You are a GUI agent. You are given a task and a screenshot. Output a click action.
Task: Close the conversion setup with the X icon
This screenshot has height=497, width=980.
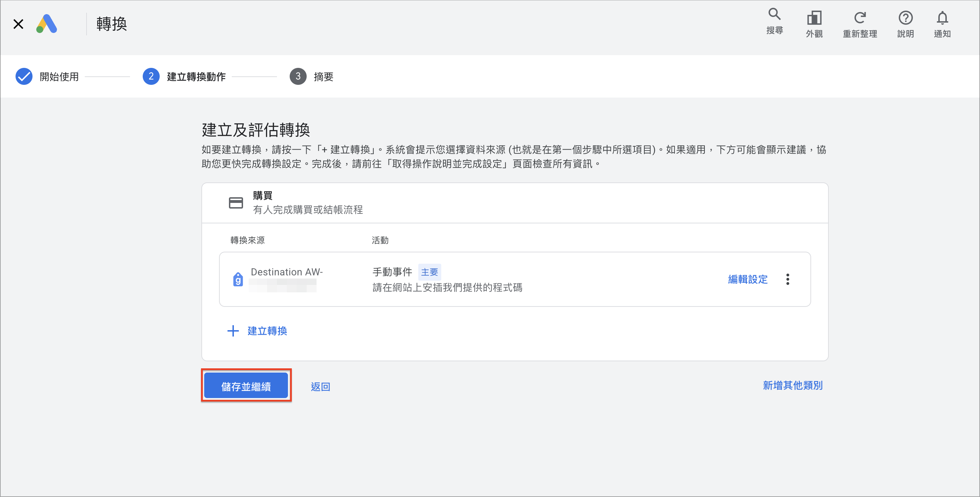18,24
